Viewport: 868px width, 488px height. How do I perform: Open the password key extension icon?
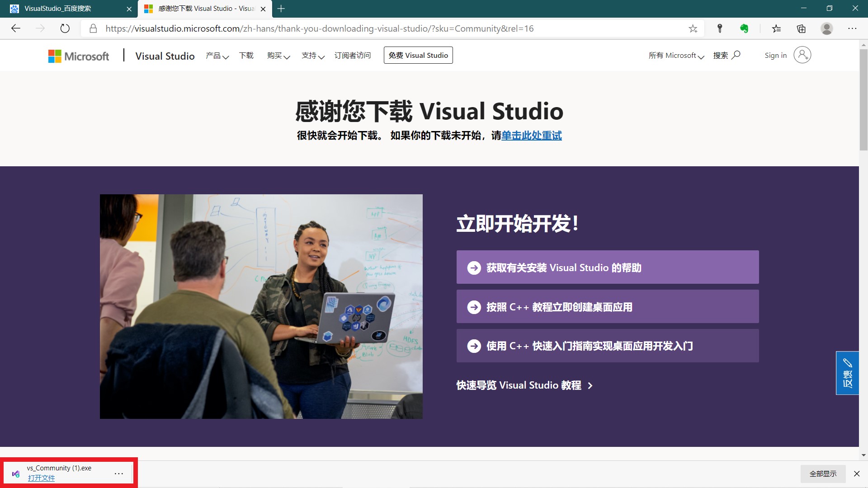[x=720, y=28]
